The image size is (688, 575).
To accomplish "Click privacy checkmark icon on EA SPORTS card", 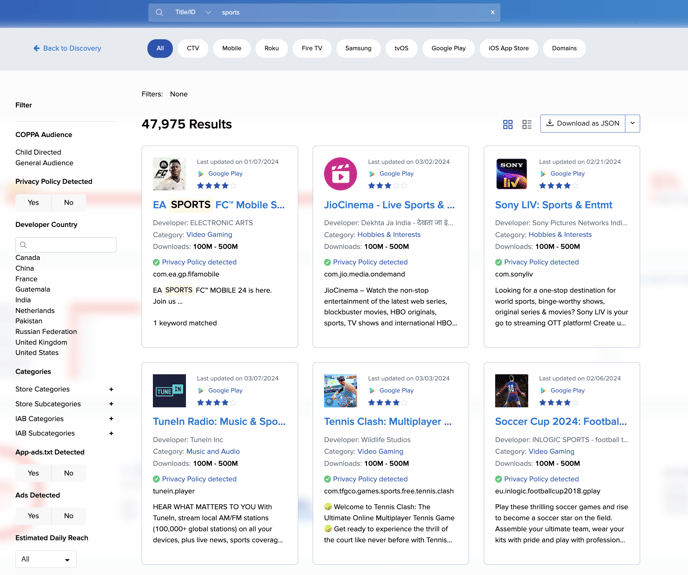I will (156, 262).
